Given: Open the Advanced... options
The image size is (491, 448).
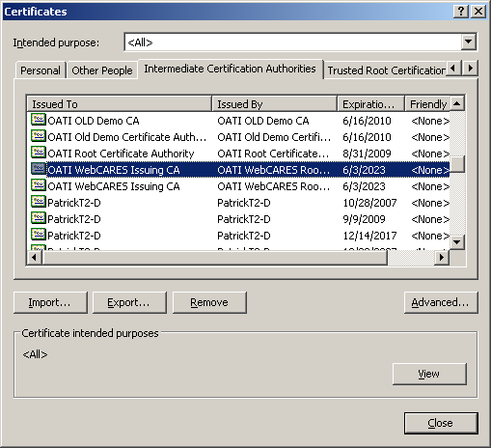Looking at the screenshot, I should [x=441, y=302].
